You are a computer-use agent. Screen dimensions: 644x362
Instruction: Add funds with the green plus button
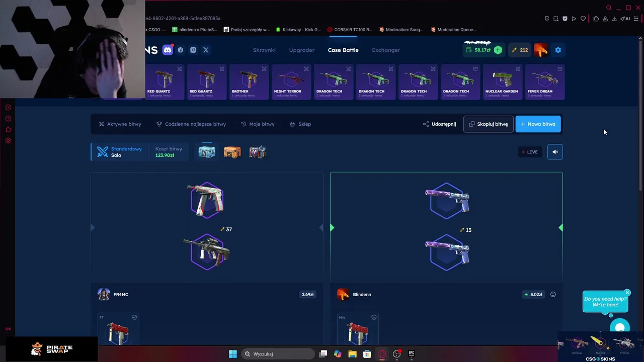coord(498,50)
